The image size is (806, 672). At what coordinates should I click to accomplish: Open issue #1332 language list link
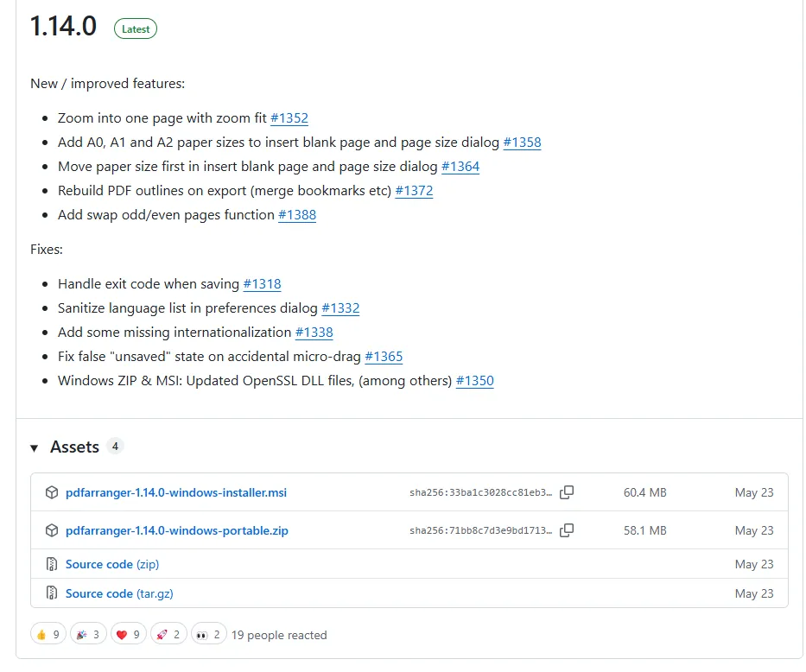(x=340, y=308)
